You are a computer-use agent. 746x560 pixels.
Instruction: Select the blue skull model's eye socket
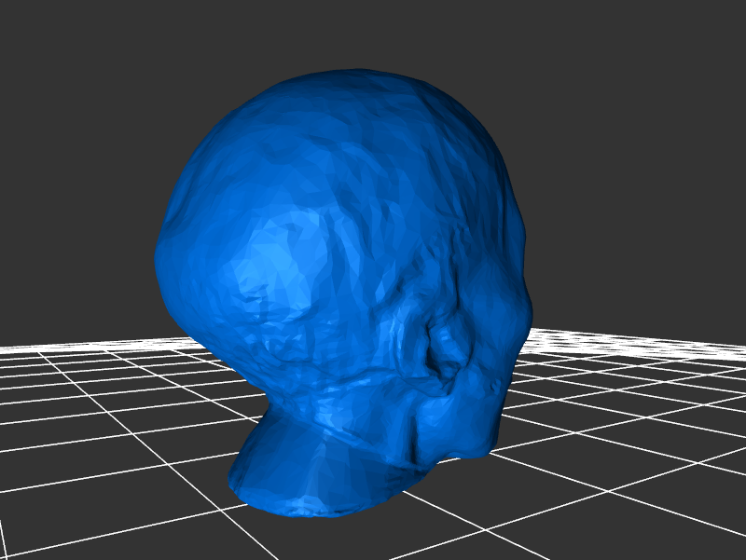446,349
